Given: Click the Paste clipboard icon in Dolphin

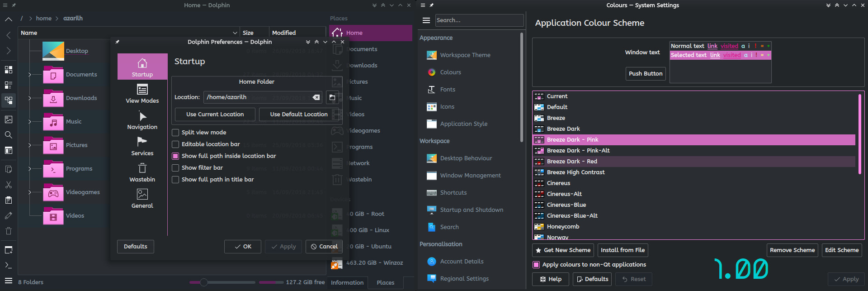Looking at the screenshot, I should [8, 200].
